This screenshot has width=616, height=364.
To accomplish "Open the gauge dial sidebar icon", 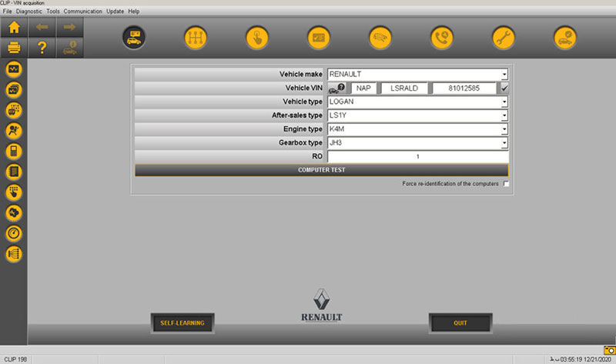I will pos(14,233).
